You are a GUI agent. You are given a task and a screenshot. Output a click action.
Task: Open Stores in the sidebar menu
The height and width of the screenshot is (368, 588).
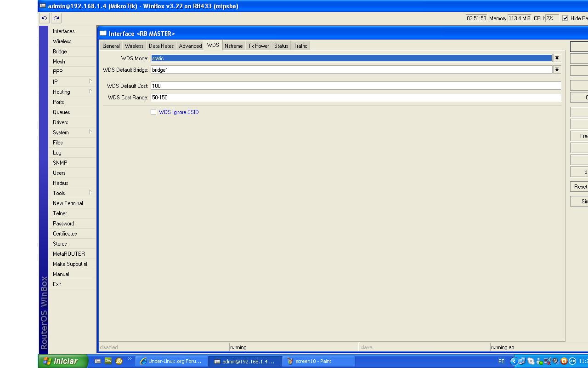[73, 244]
